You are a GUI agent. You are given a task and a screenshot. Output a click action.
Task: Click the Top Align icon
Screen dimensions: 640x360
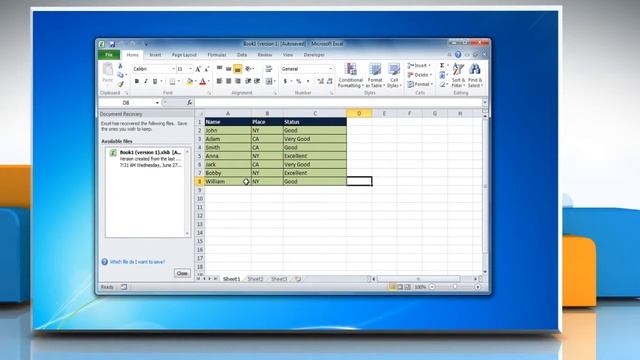click(220, 69)
